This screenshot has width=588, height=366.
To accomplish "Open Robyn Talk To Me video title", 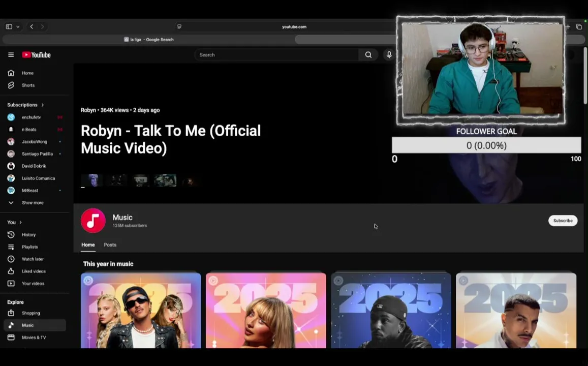I will point(171,139).
